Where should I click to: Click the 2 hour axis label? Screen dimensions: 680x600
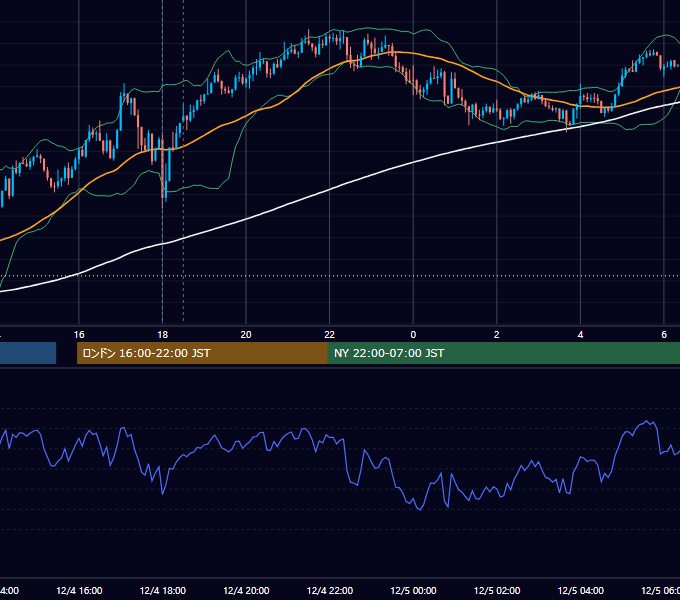tap(497, 335)
